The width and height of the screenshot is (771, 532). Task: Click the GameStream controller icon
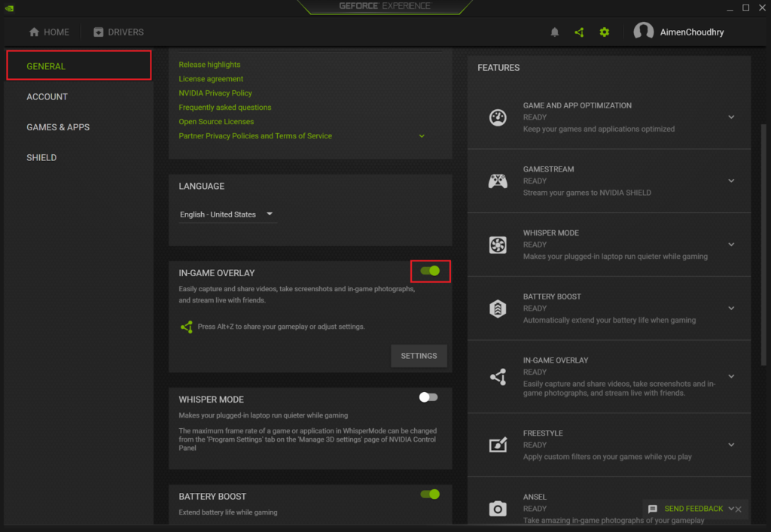tap(498, 181)
